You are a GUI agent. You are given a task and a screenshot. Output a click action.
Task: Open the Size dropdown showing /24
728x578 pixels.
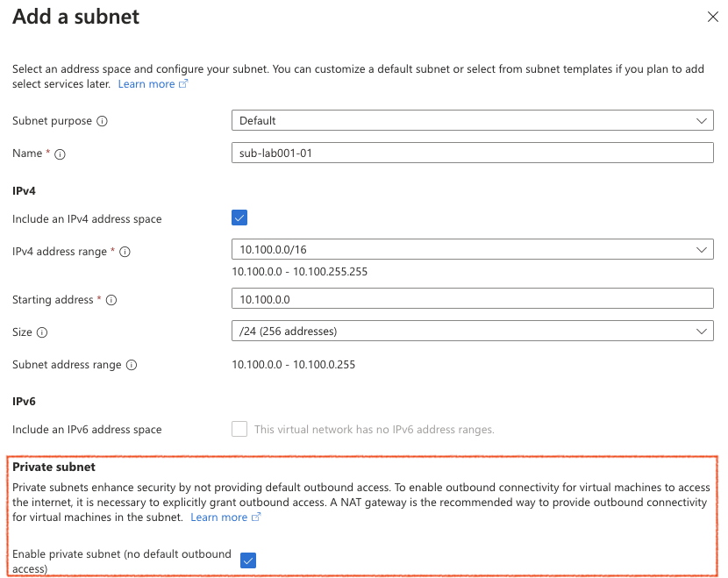tap(472, 331)
